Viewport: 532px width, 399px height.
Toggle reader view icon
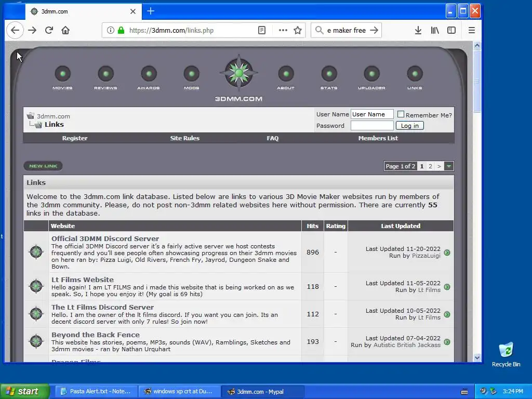point(262,30)
